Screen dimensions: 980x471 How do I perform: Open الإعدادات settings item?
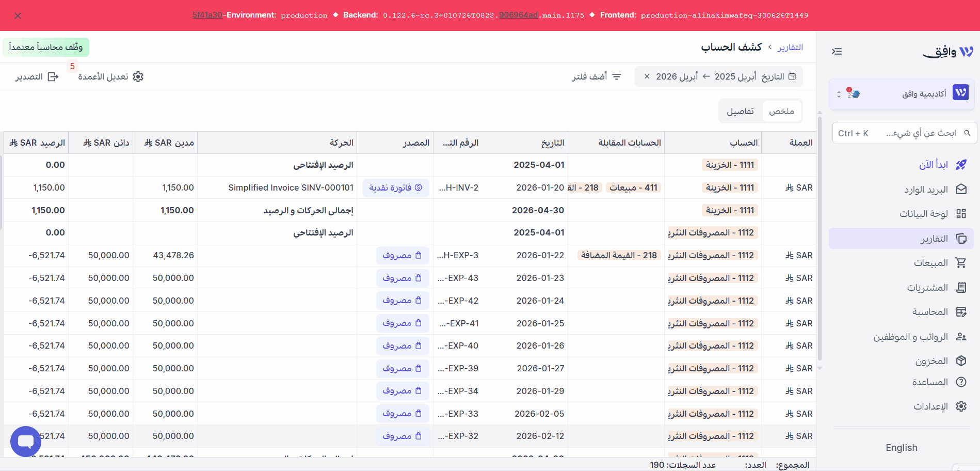[x=940, y=406]
